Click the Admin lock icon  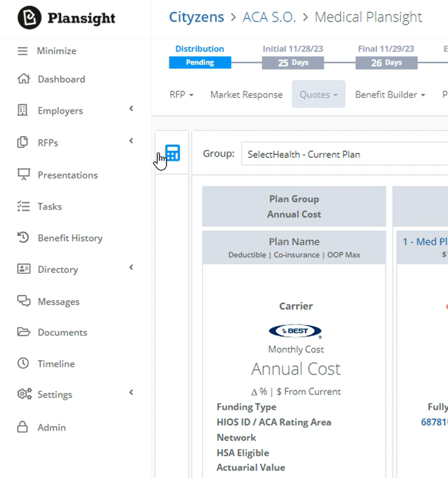pyautogui.click(x=23, y=427)
